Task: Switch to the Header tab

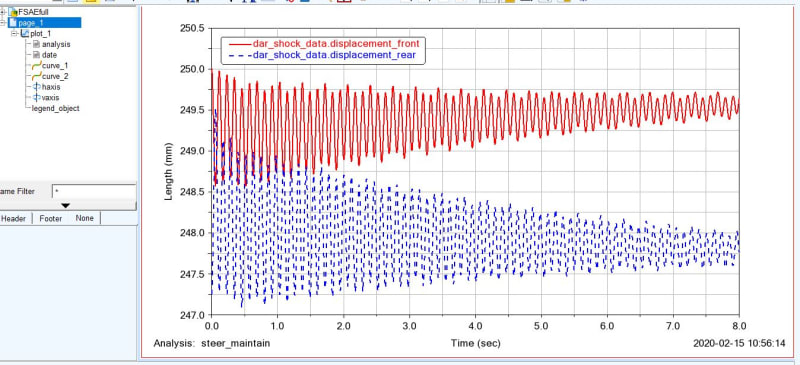Action: (14, 218)
